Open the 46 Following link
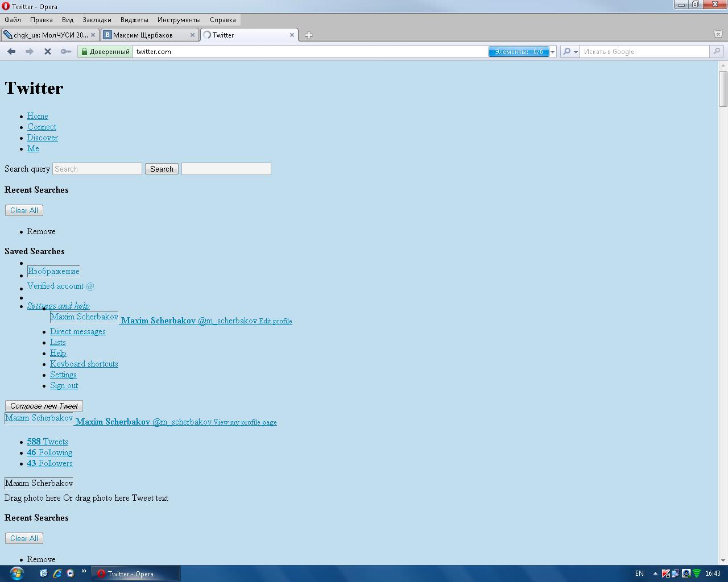728x582 pixels. (49, 452)
